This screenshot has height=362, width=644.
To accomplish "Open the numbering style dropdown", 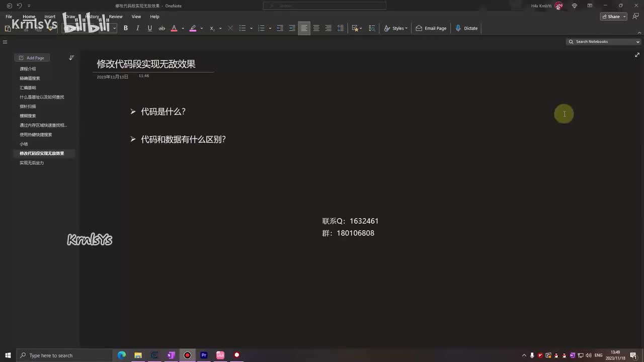I will (270, 28).
